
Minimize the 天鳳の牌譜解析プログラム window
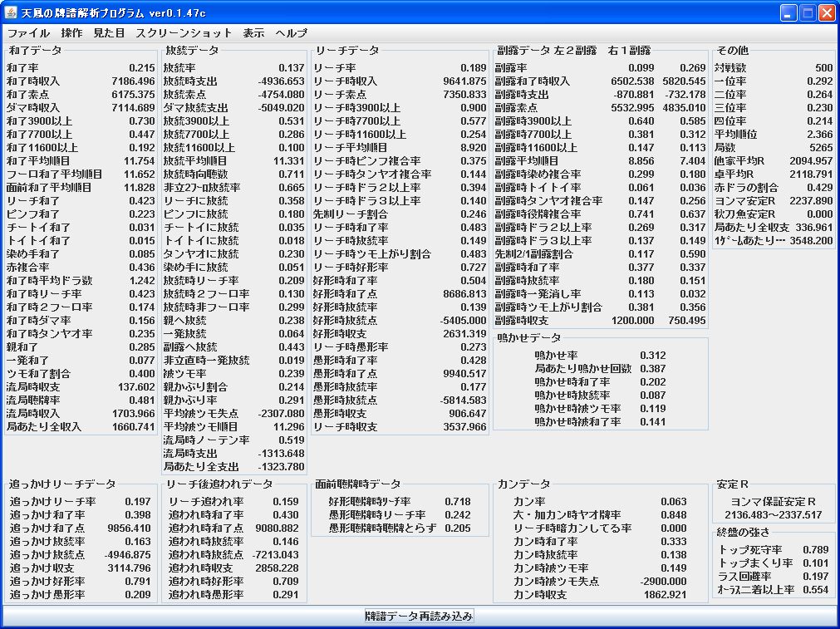(788, 12)
